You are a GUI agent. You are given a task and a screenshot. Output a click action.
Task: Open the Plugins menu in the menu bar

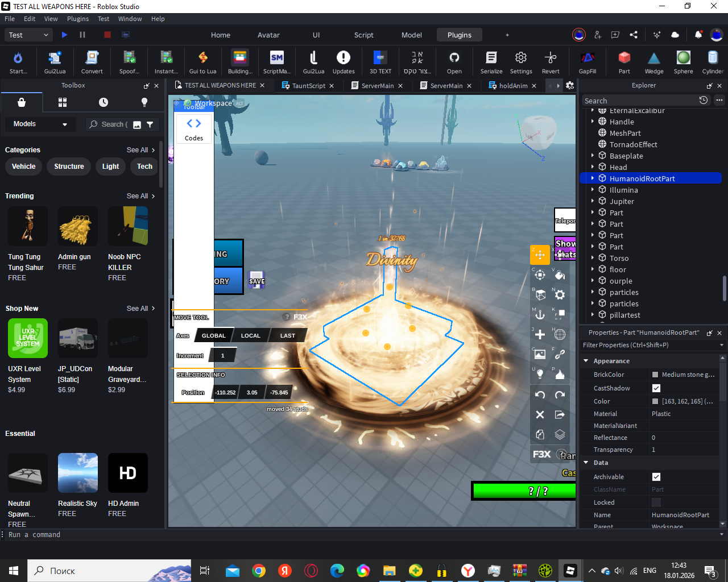(78, 19)
